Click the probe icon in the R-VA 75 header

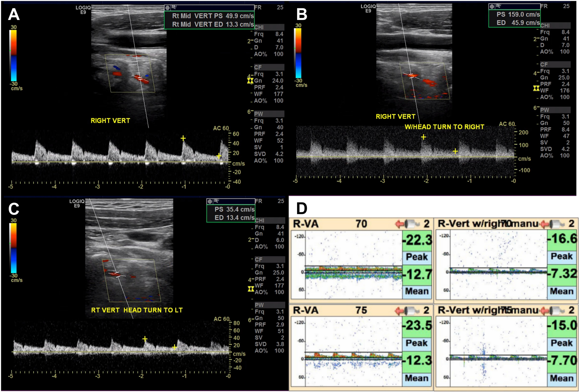(408, 310)
